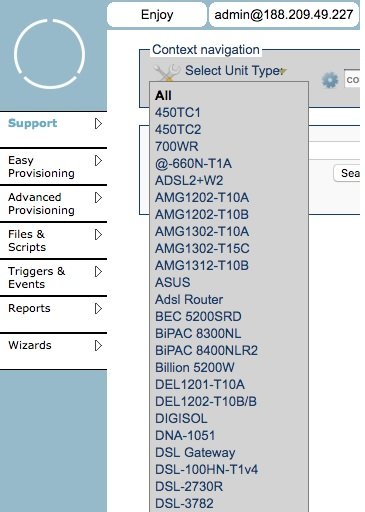
Task: Expand the Advanced Provisioning arrow
Action: (x=98, y=198)
